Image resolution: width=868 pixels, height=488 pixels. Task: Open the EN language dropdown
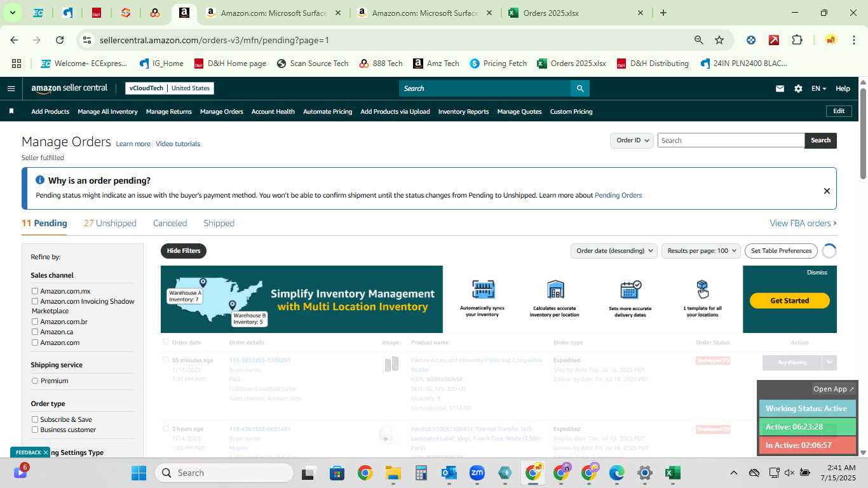[818, 88]
